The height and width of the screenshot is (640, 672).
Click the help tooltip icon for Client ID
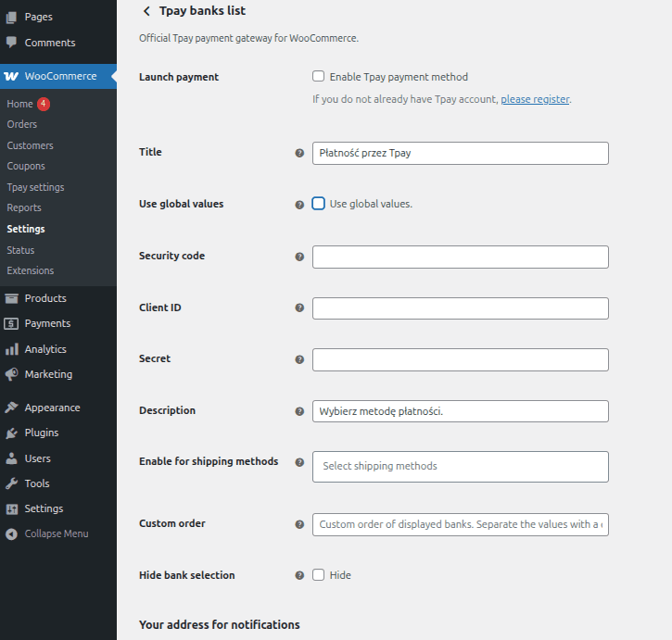point(299,307)
